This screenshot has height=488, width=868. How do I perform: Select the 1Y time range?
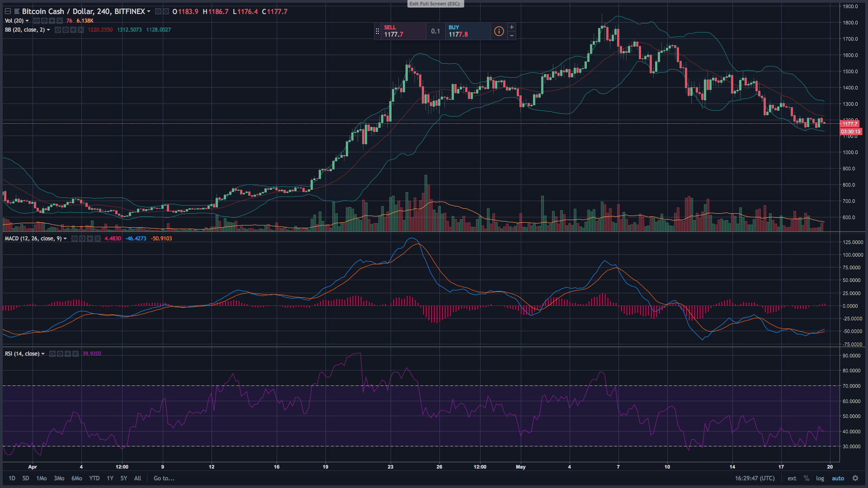pyautogui.click(x=110, y=478)
